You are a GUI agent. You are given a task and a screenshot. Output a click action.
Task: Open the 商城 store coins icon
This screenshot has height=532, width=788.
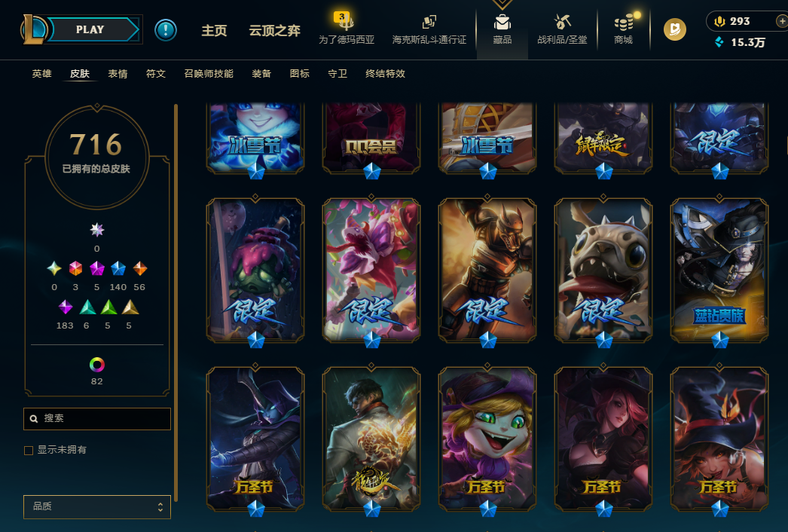click(624, 29)
